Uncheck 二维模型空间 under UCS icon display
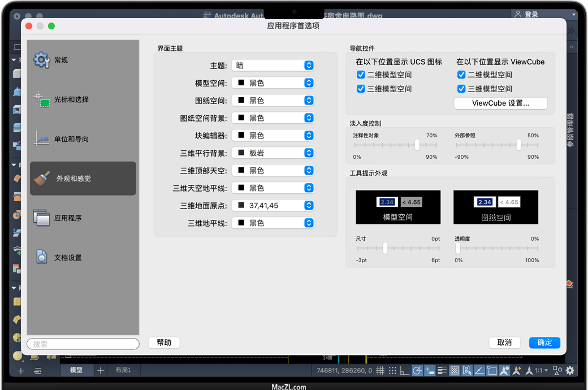This screenshot has width=588, height=390. pos(361,75)
